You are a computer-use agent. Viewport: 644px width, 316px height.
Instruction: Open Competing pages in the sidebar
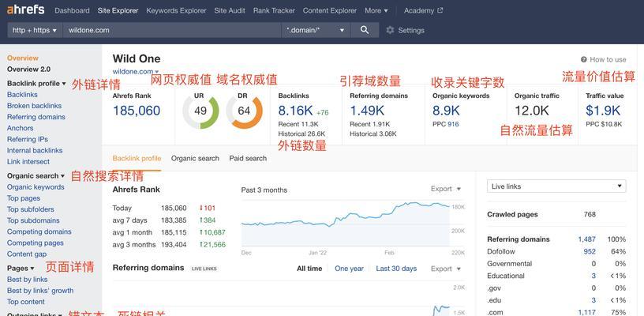[x=36, y=243]
